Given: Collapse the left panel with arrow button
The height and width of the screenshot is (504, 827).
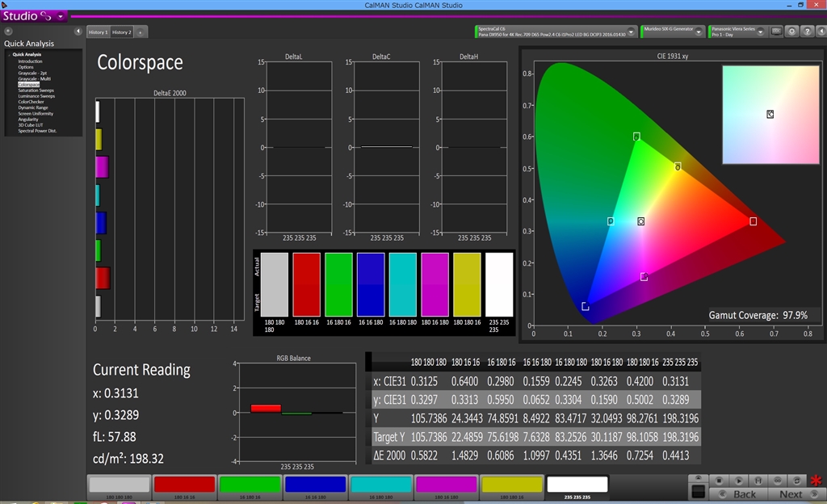Looking at the screenshot, I should (78, 31).
